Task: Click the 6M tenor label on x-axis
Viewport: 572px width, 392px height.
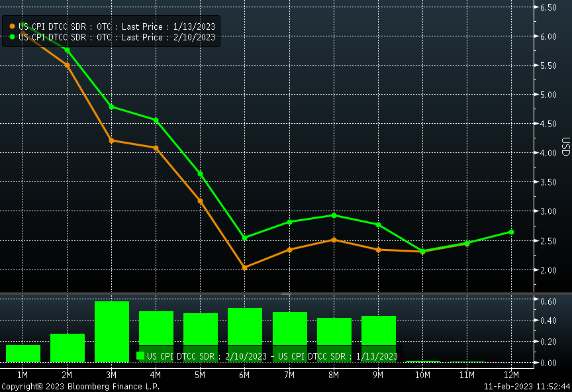Action: (245, 375)
